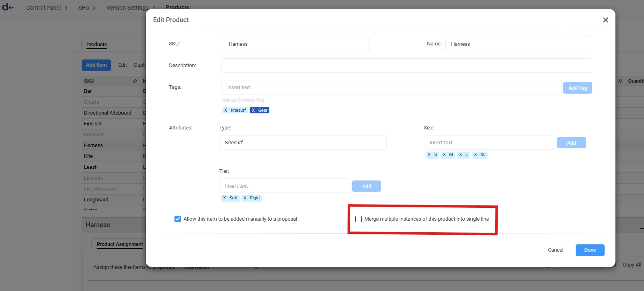The image size is (644, 291).
Task: Select the Kite row
Action: 111,156
